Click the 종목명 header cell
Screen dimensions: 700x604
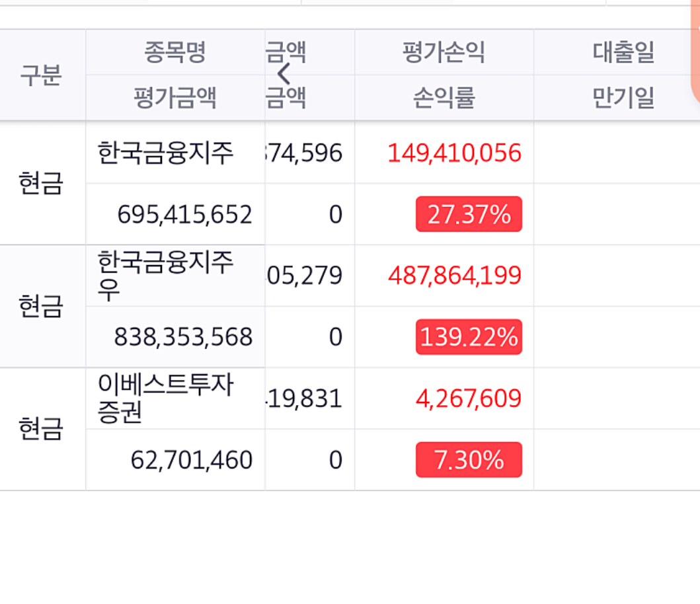175,52
